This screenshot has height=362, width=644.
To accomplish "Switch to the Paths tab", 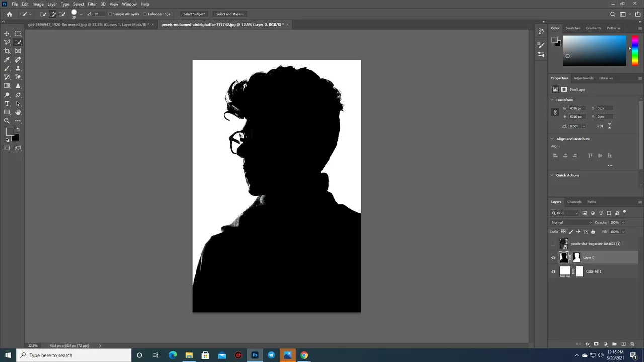I will [591, 202].
